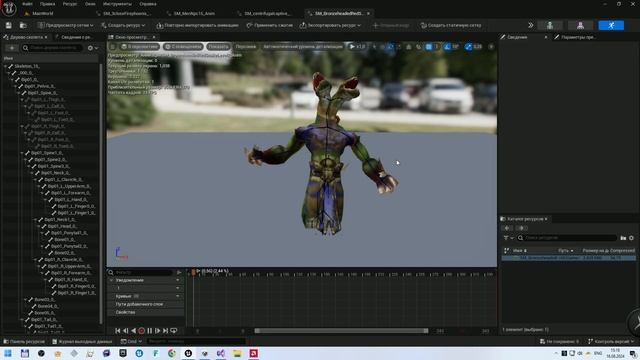
Task: Open the Окно menu
Action: (90, 4)
